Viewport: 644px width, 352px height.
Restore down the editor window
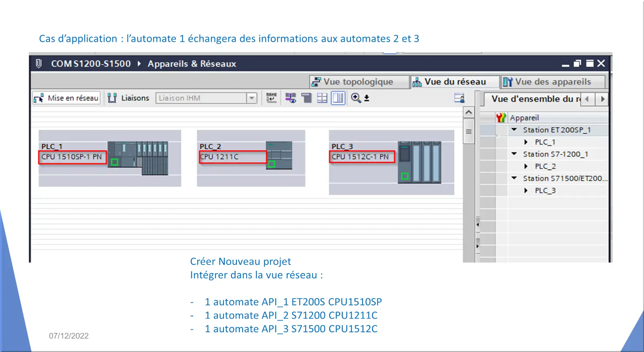tap(577, 63)
